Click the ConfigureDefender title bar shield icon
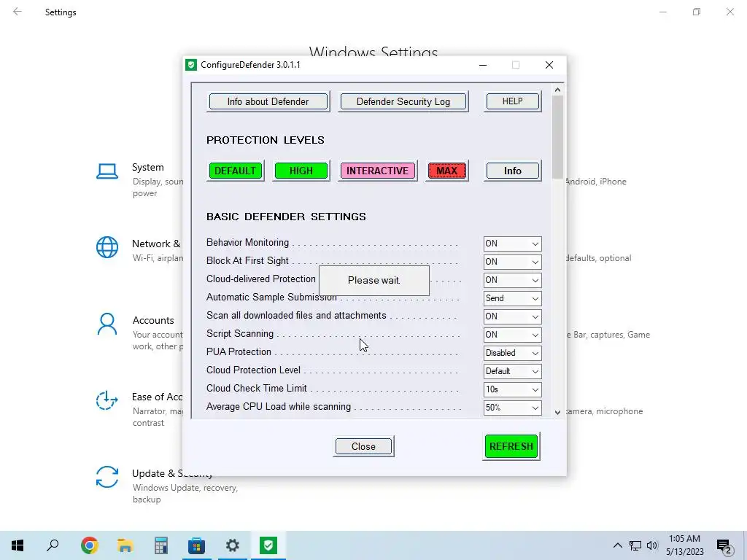Viewport: 747px width, 560px height. point(191,65)
